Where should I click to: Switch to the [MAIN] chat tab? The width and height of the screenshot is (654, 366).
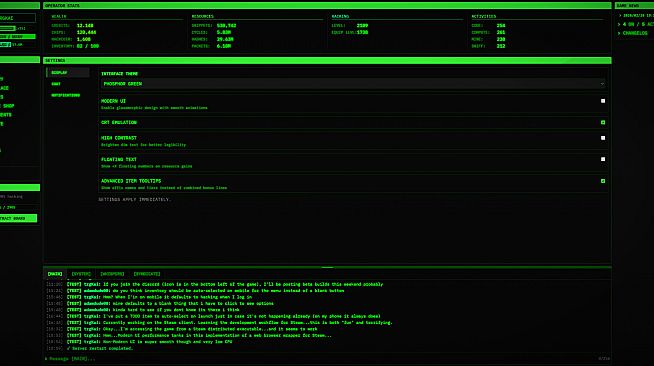tap(55, 274)
